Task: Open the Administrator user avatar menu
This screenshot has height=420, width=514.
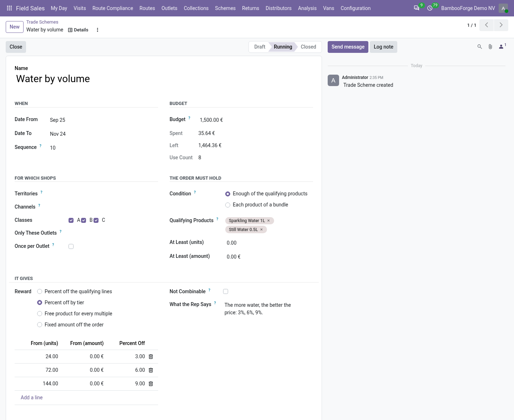Action: point(503,8)
